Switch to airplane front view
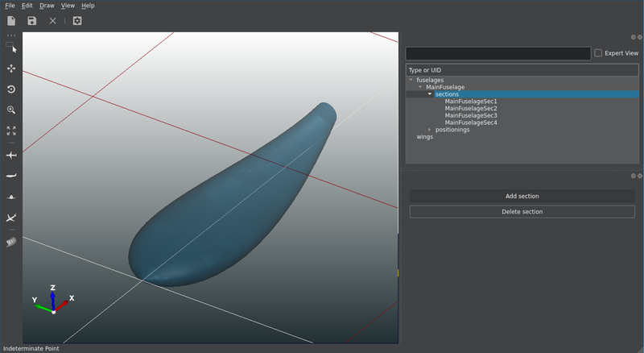The height and width of the screenshot is (353, 644). [11, 197]
